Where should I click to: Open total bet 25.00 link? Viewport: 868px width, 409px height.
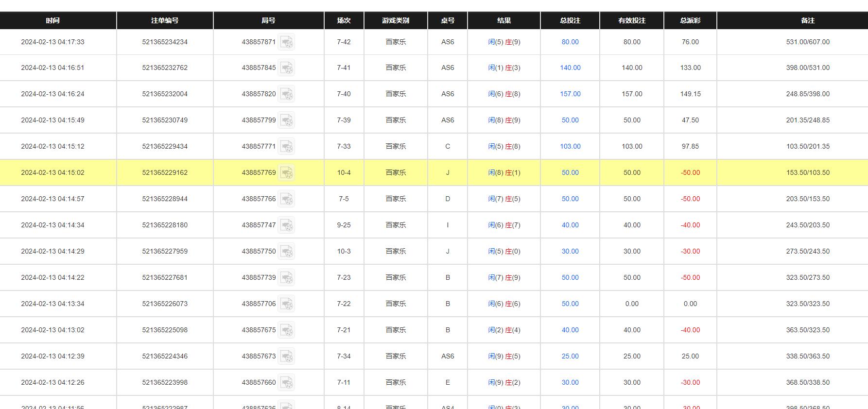pos(570,356)
